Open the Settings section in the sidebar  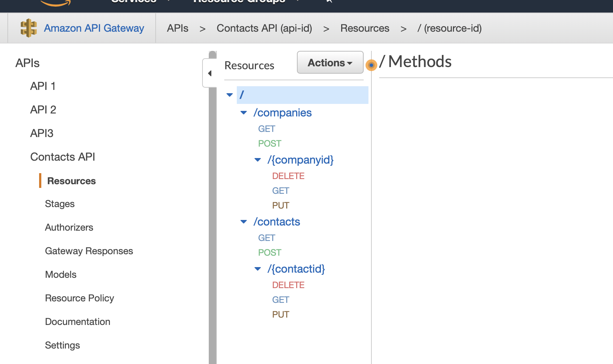click(x=62, y=345)
